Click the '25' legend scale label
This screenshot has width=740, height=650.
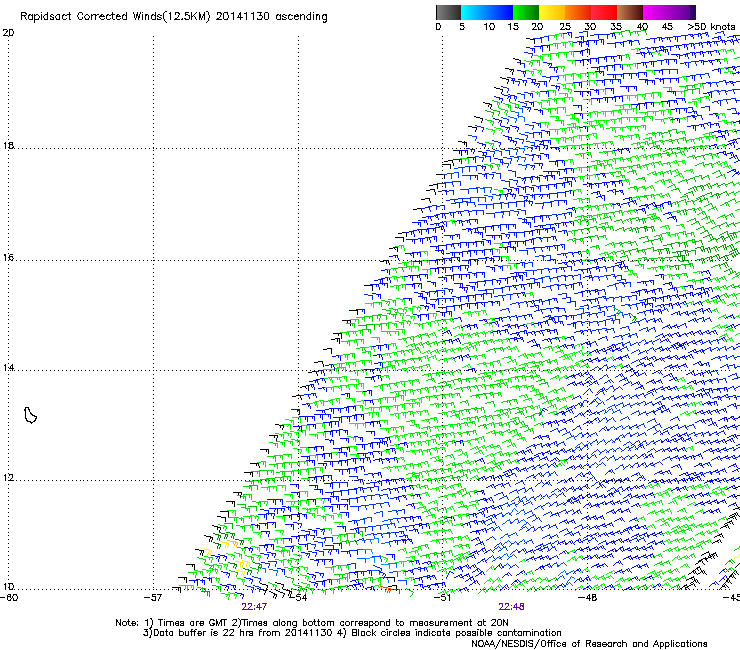coord(565,27)
